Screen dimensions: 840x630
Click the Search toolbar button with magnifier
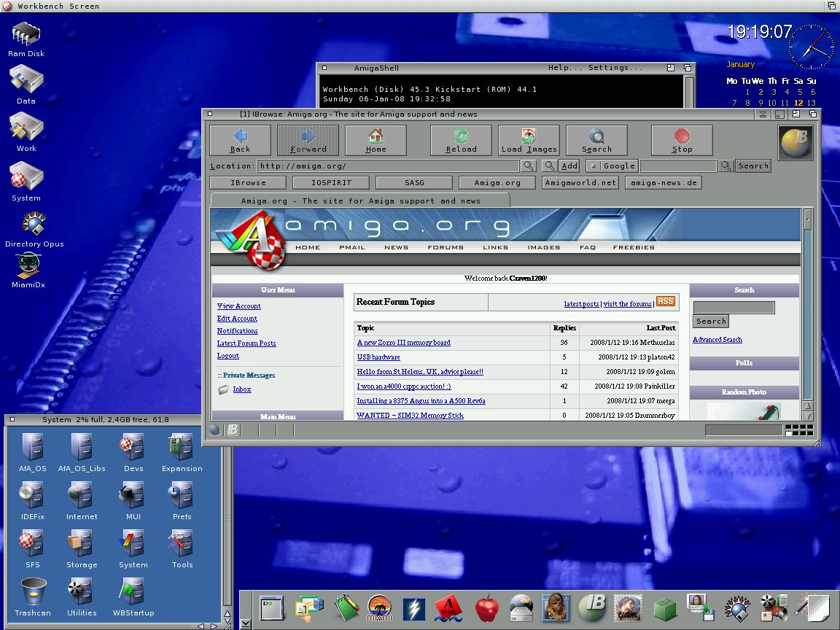click(x=596, y=140)
